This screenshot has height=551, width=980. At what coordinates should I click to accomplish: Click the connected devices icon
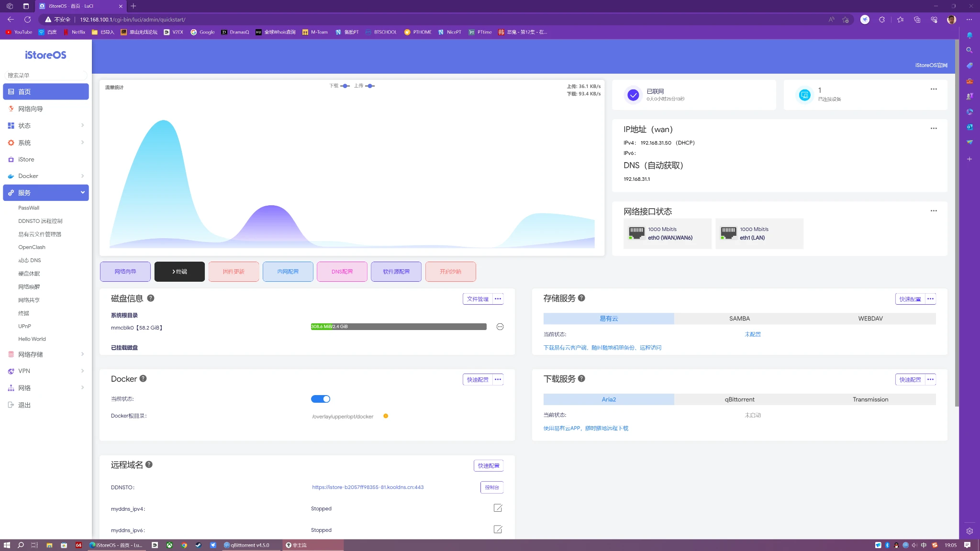(804, 95)
